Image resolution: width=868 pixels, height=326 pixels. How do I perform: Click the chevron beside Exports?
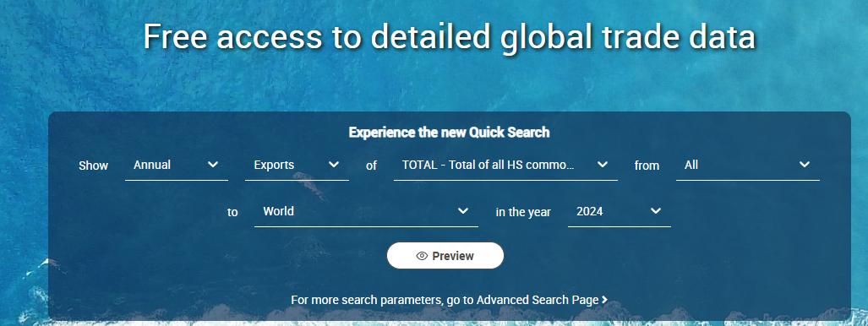pyautogui.click(x=333, y=165)
